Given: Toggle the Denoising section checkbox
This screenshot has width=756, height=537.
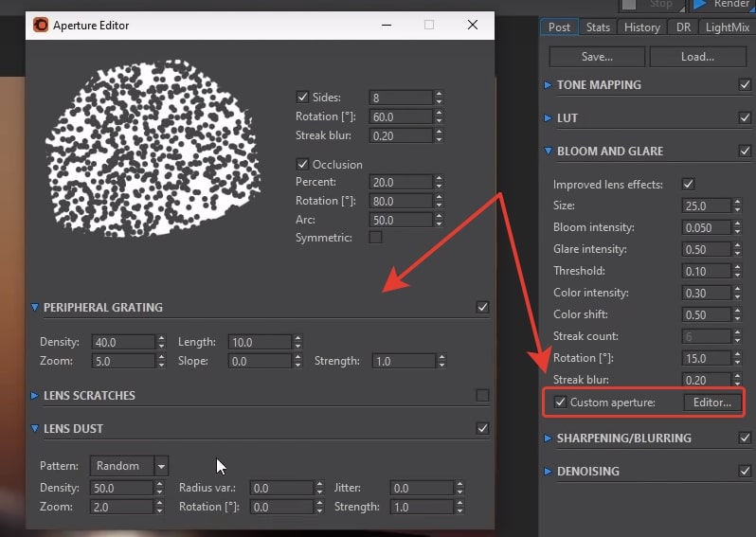Looking at the screenshot, I should [745, 471].
